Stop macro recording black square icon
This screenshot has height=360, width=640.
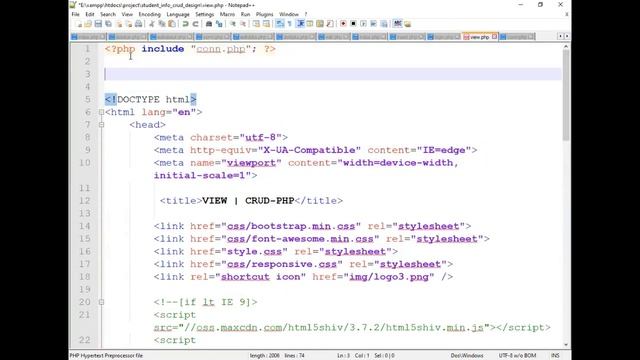click(353, 24)
